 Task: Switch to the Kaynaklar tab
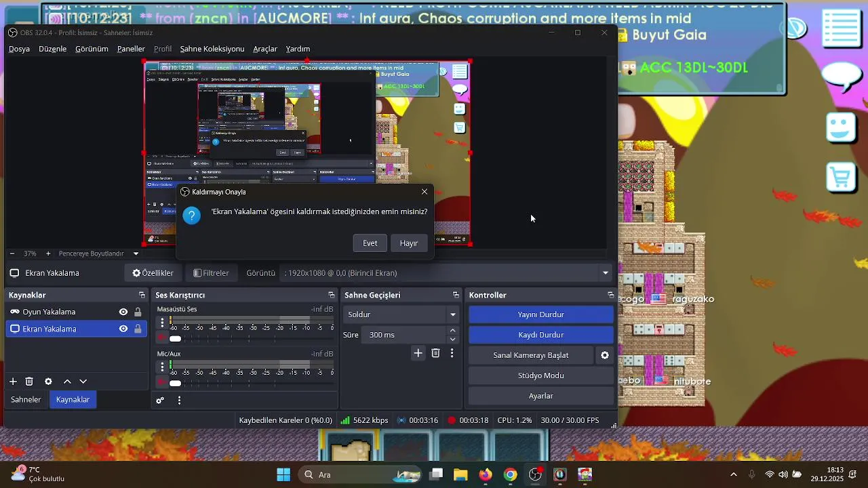tap(73, 400)
